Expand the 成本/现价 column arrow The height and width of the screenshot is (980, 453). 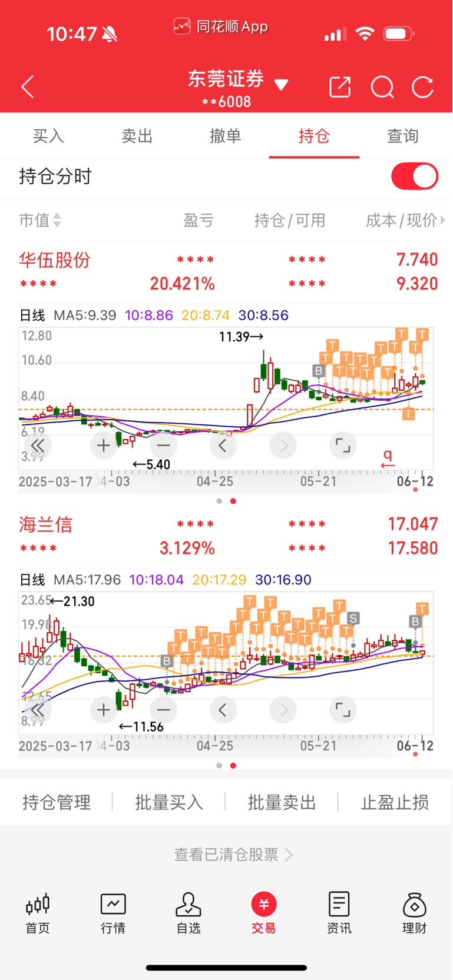point(442,220)
